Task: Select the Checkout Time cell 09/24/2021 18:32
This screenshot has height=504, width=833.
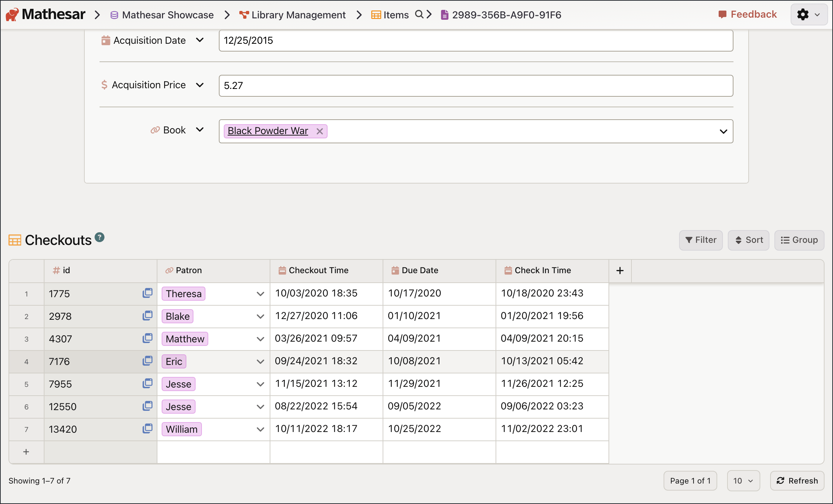Action: tap(326, 361)
